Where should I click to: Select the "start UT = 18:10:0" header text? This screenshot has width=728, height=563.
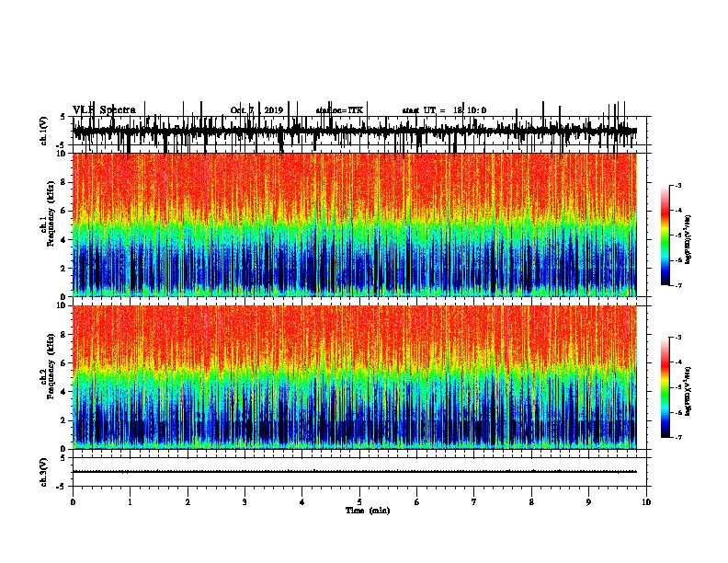click(x=444, y=110)
